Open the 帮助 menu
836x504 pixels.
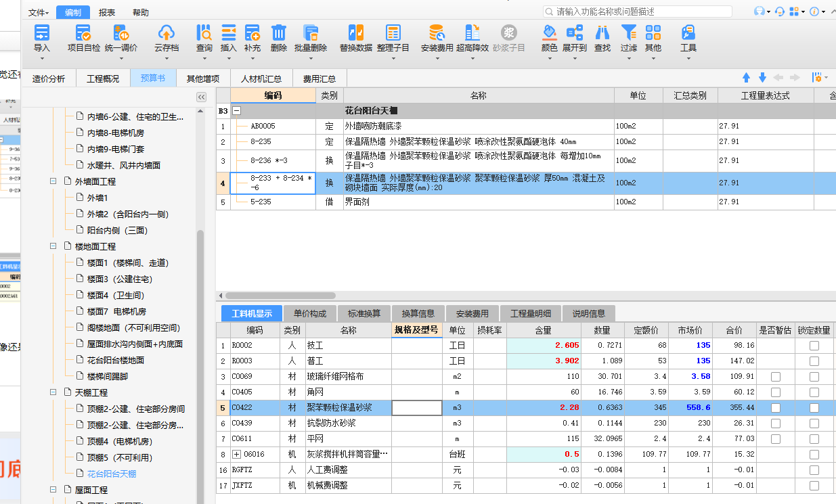pyautogui.click(x=141, y=12)
